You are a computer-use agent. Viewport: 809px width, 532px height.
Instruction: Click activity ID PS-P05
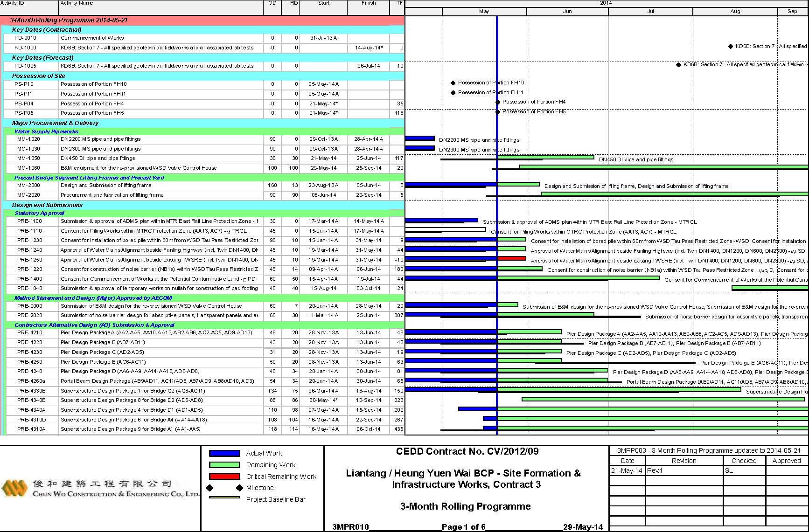(24, 113)
